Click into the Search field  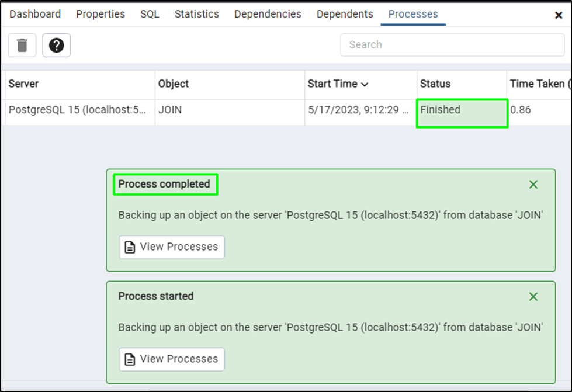(x=453, y=45)
